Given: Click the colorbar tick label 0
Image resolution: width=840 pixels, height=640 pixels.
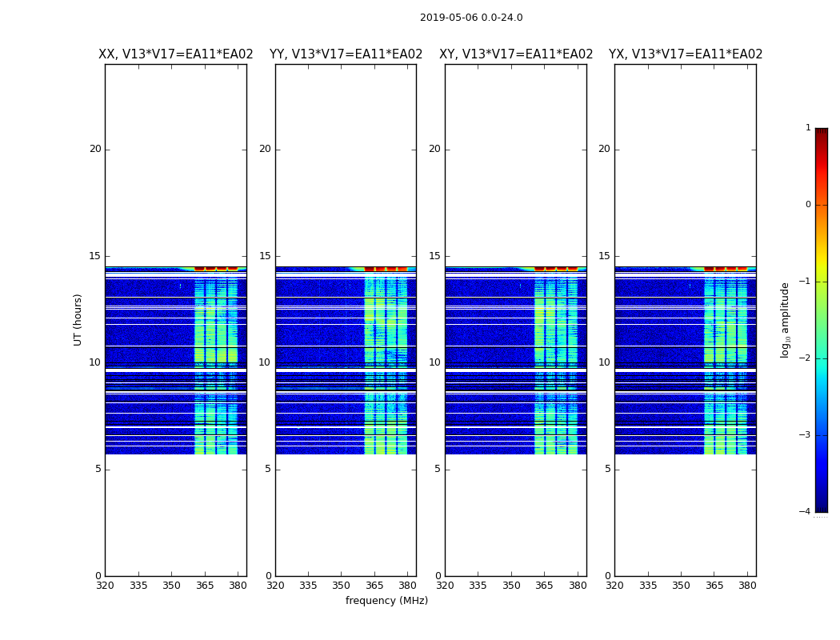Looking at the screenshot, I should point(808,205).
